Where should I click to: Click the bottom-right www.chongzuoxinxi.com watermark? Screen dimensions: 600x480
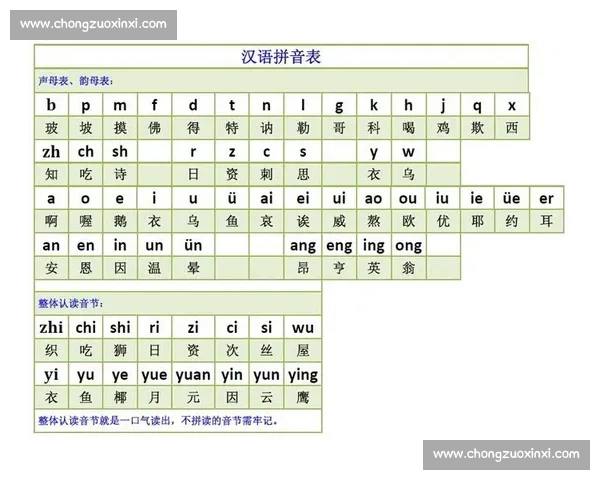coord(506,454)
